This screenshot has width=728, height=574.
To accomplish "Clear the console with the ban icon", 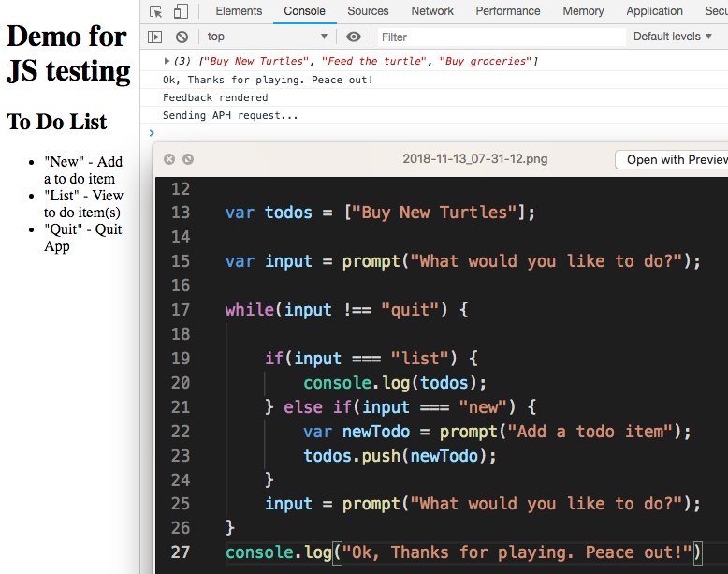I will (182, 37).
